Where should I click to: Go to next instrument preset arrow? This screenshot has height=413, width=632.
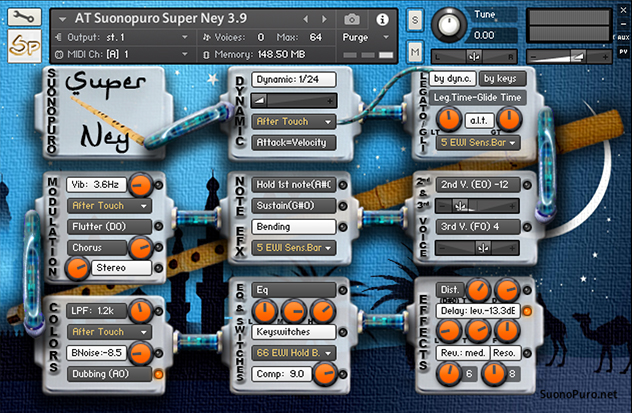click(324, 19)
